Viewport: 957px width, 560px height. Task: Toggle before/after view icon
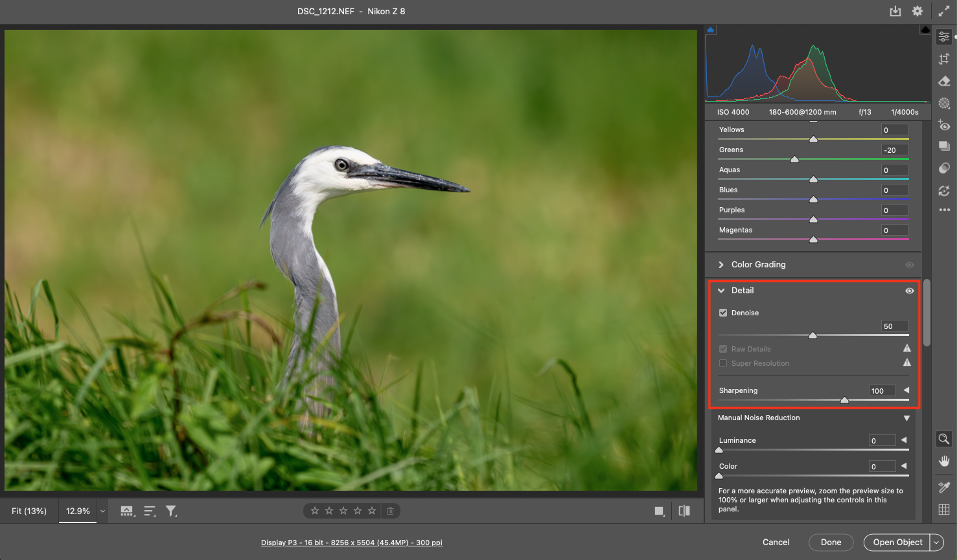(x=684, y=511)
